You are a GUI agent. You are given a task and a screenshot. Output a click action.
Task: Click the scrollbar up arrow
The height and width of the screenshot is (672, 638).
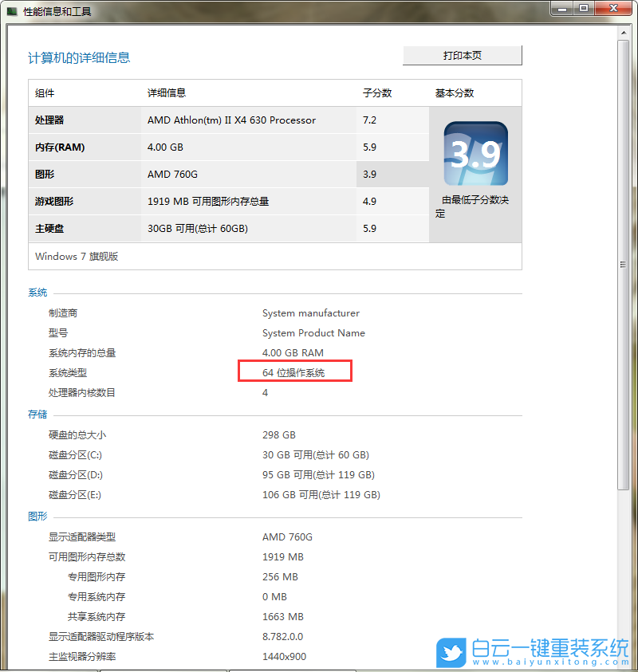click(624, 33)
